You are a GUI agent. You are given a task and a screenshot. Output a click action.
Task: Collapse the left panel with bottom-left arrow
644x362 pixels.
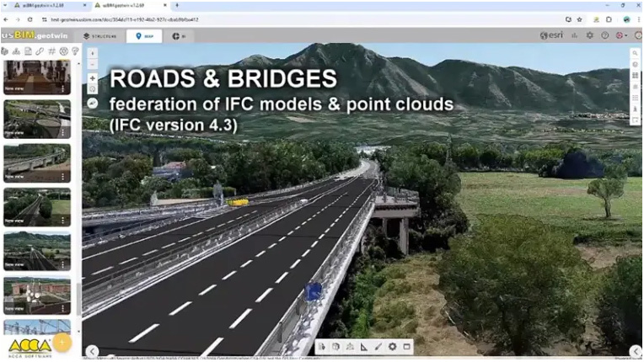tap(93, 351)
